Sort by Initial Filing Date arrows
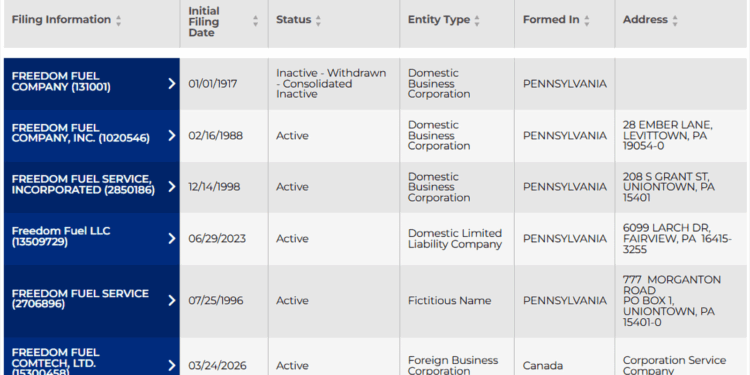750x375 pixels. (255, 21)
